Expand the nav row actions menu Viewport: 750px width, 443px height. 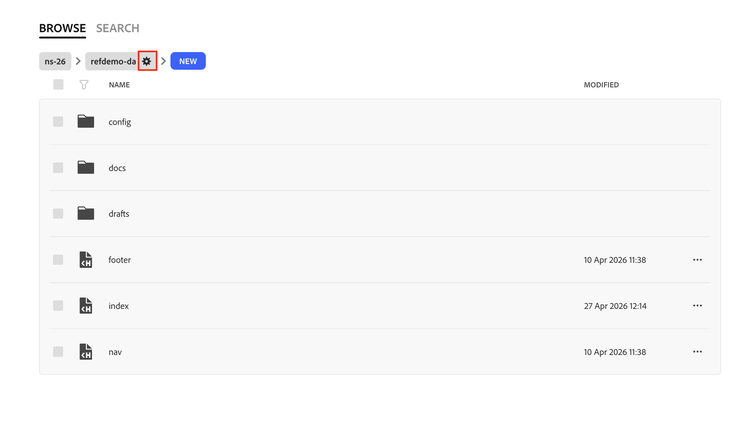(697, 352)
